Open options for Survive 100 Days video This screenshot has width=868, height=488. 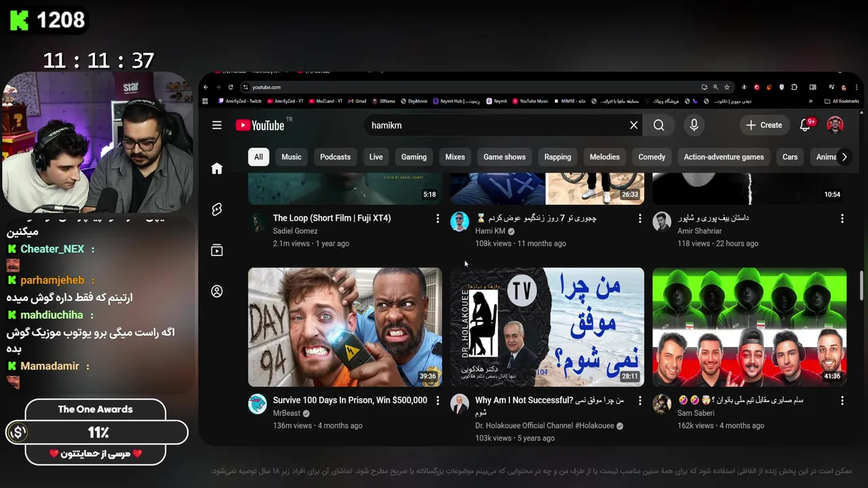click(437, 401)
